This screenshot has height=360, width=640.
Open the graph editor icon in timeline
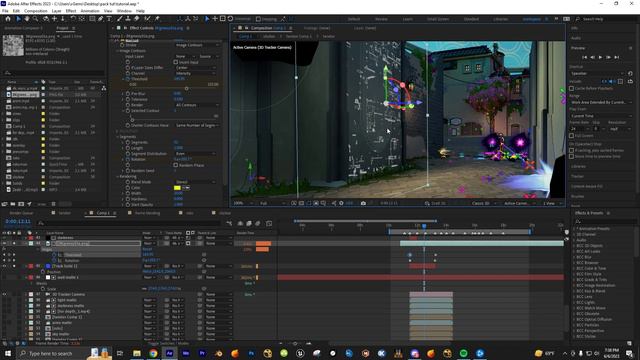[x=269, y=223]
